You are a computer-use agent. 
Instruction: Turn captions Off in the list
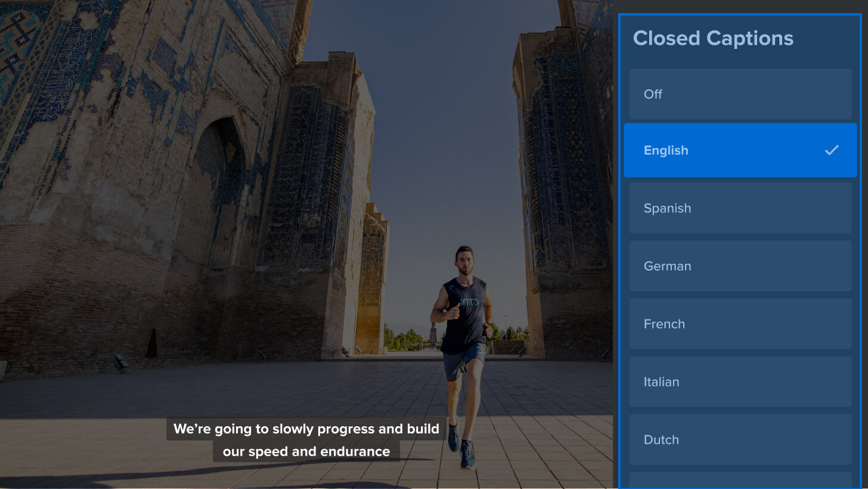point(740,94)
